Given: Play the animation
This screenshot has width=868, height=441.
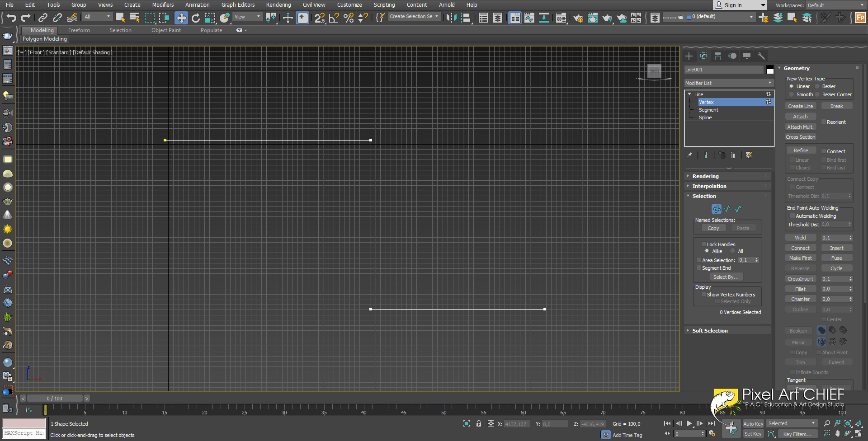Looking at the screenshot, I should point(689,423).
